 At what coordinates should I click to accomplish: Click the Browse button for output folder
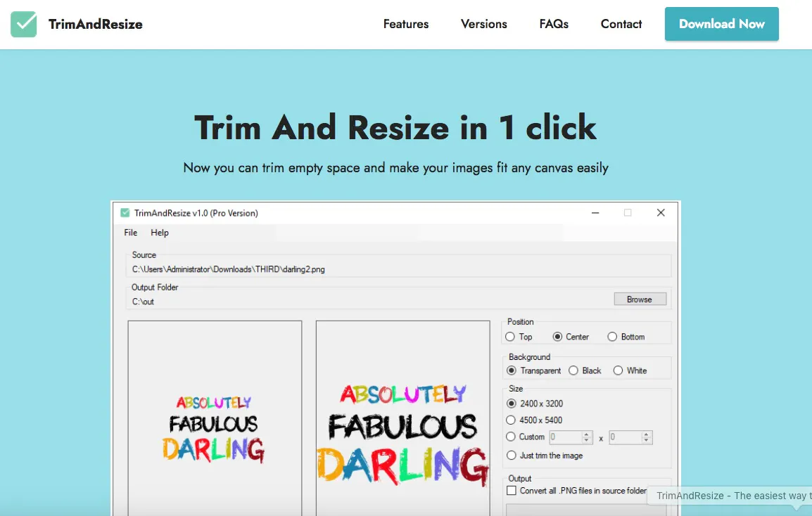click(640, 299)
